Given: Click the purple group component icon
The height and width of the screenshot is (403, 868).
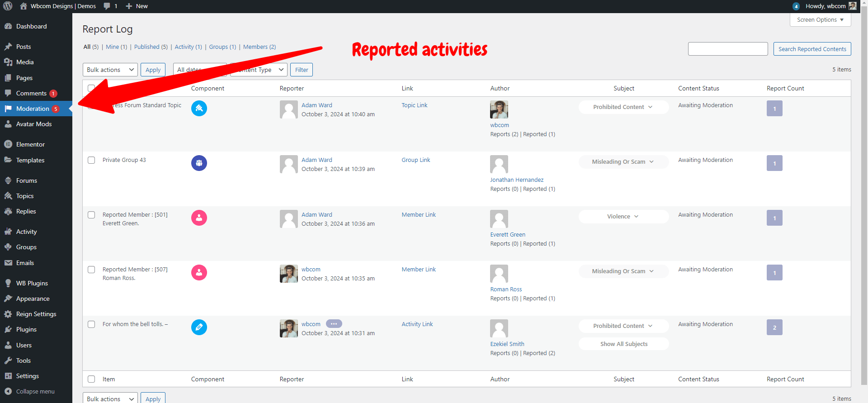Looking at the screenshot, I should [199, 163].
